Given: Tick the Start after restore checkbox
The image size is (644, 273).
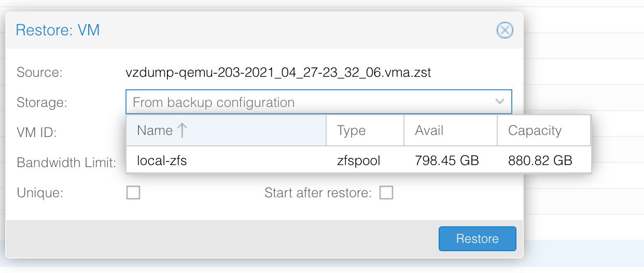Looking at the screenshot, I should pyautogui.click(x=386, y=193).
